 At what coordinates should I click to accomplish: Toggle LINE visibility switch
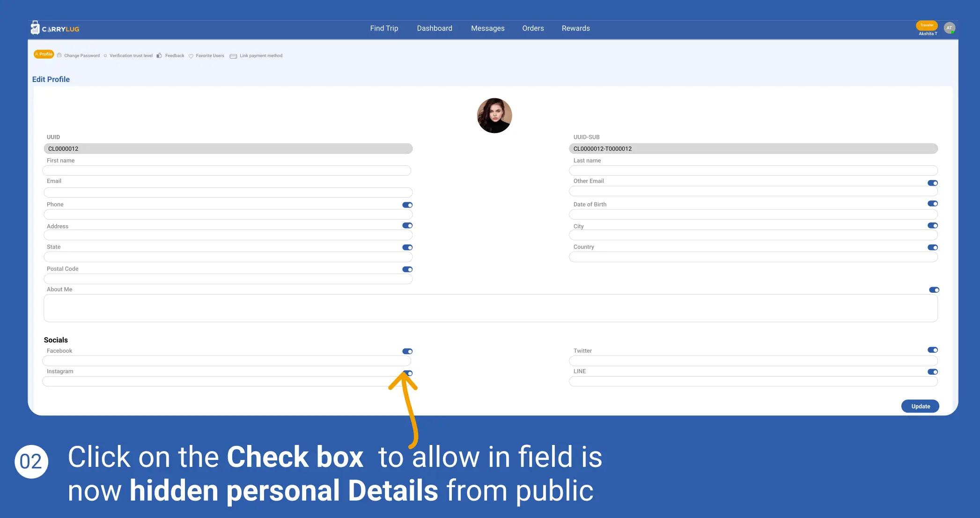click(x=933, y=372)
